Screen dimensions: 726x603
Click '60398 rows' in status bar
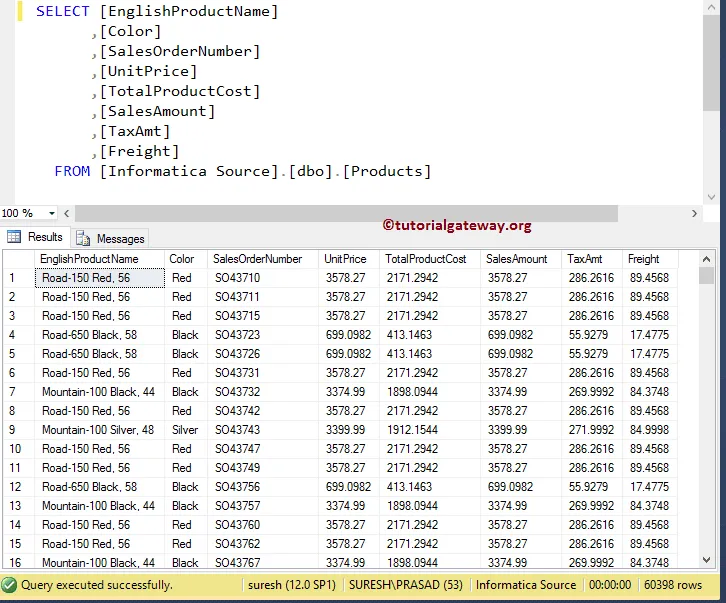point(673,585)
